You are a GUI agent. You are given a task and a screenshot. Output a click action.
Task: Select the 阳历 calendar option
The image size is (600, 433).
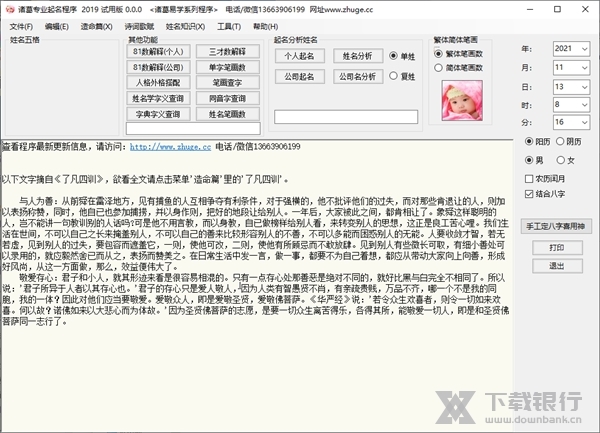[537, 142]
